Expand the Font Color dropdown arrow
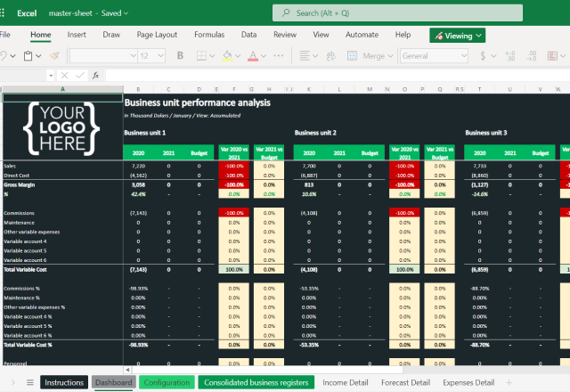Screen dimensions: 570x392 (264, 55)
